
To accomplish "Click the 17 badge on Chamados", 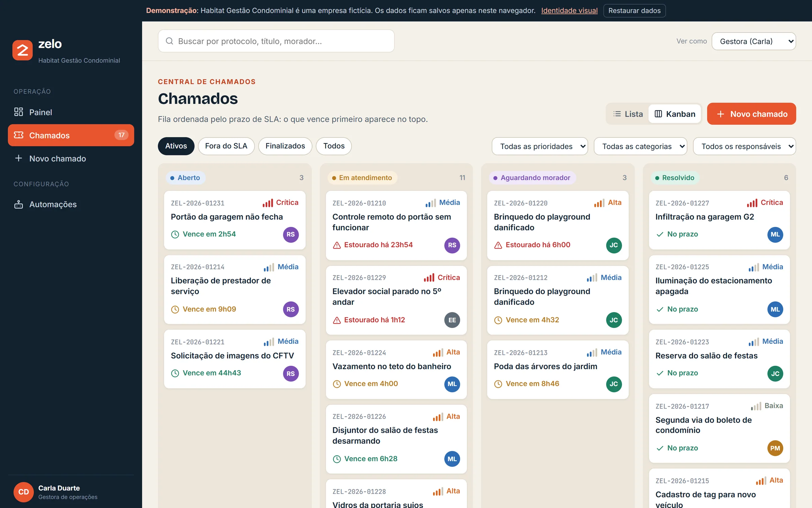I will click(121, 135).
